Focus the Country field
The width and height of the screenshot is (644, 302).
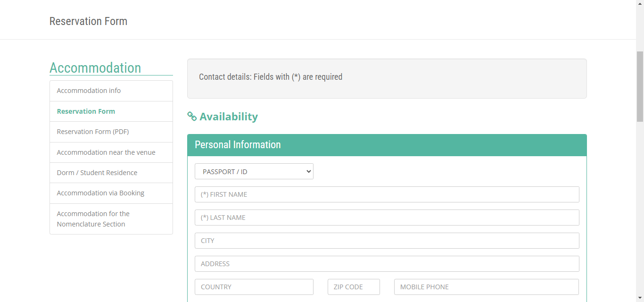tap(254, 287)
